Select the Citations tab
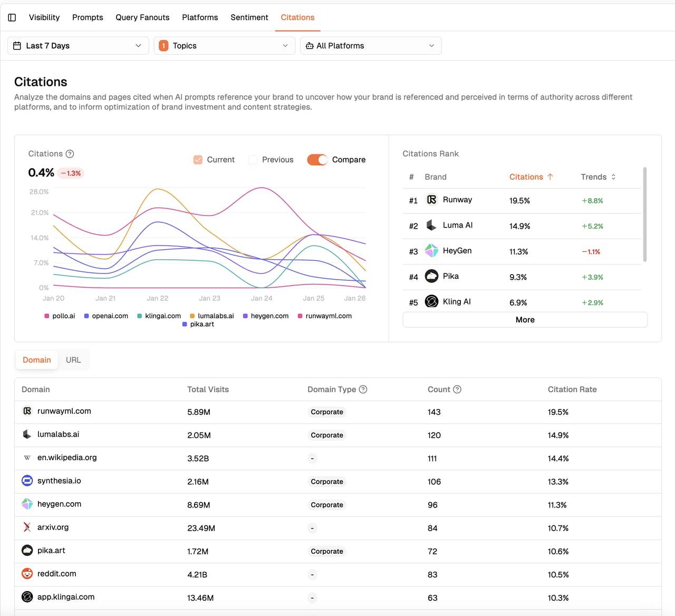Screen dimensions: 675x616 [297, 17]
